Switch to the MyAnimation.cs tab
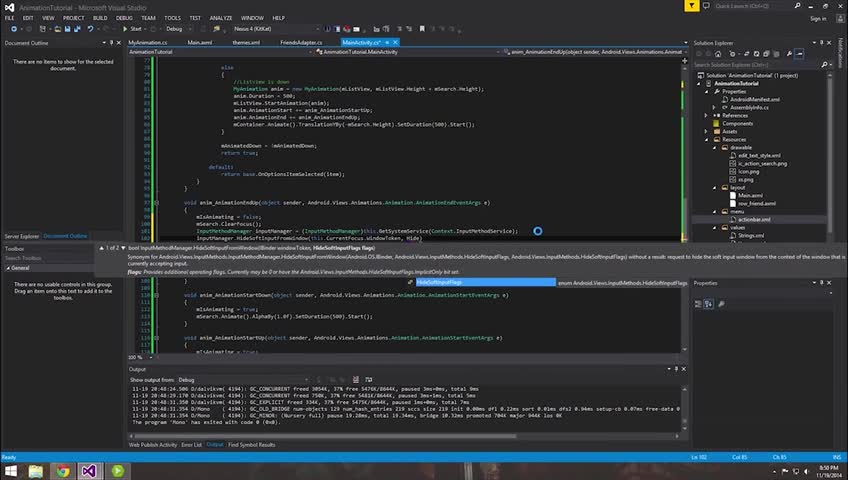The image size is (848, 480). pos(148,42)
